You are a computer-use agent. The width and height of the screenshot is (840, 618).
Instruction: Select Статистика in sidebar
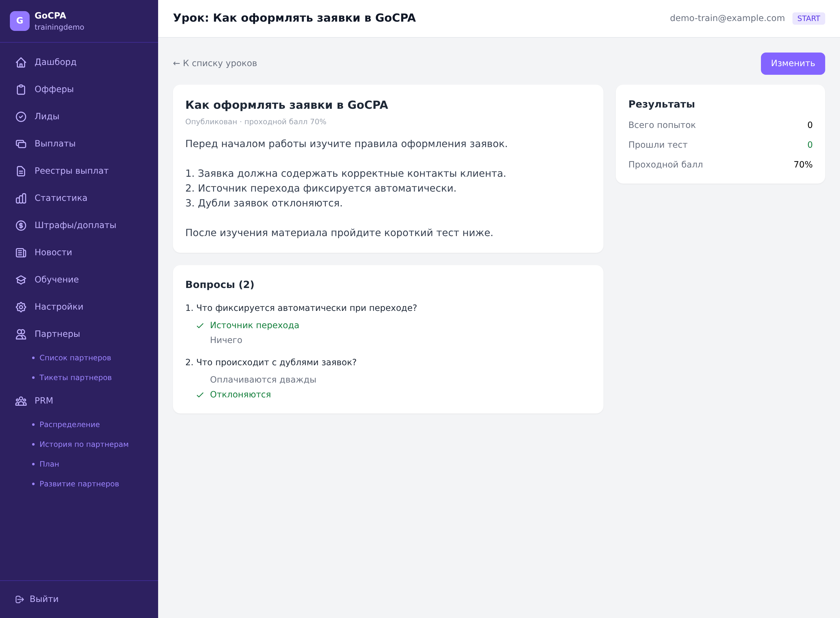coord(79,198)
